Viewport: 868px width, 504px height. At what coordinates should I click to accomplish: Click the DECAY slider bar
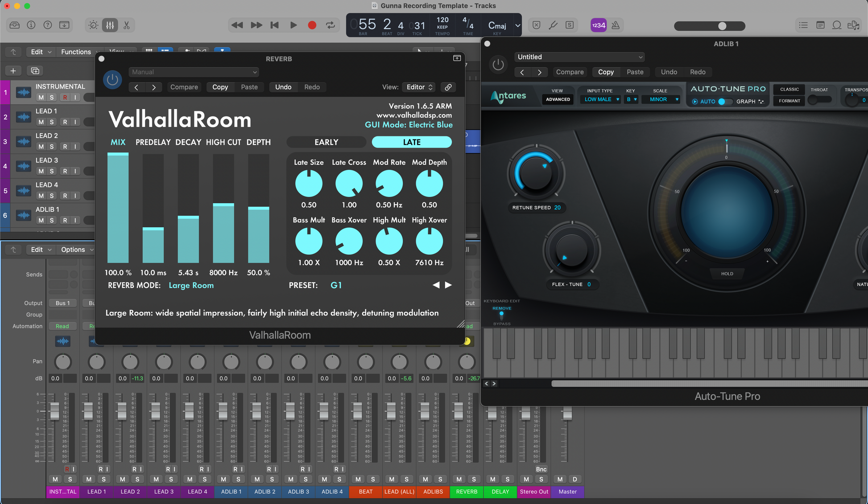[x=188, y=209]
